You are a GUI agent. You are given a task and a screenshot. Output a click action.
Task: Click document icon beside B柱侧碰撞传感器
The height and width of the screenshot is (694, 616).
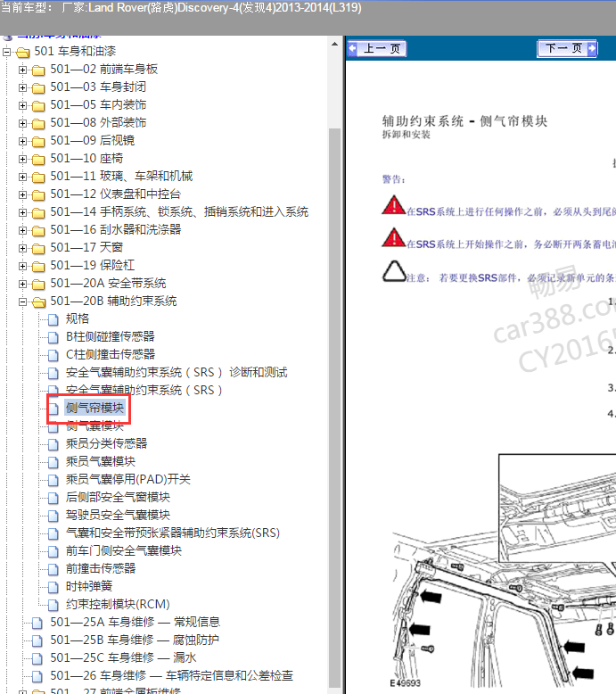53,338
